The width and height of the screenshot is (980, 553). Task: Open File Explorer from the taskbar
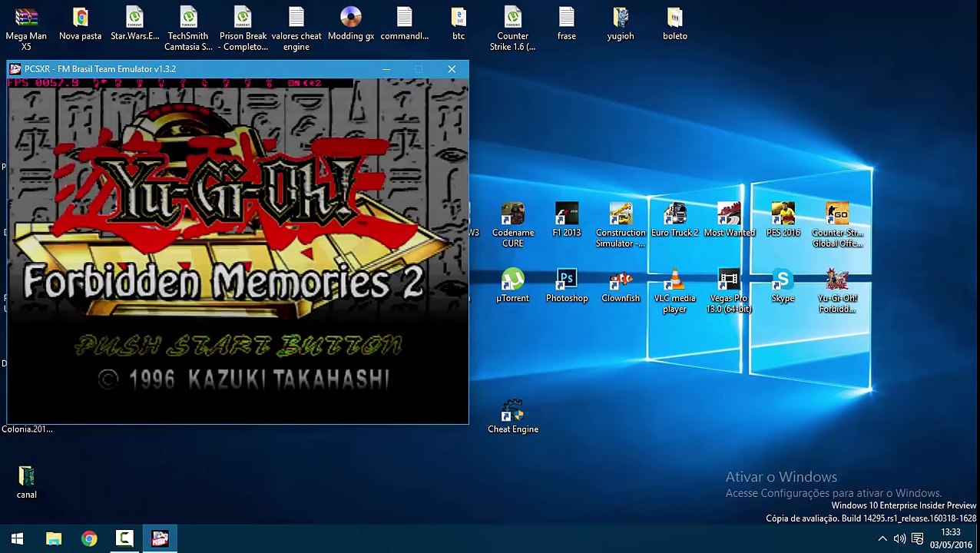(x=53, y=539)
